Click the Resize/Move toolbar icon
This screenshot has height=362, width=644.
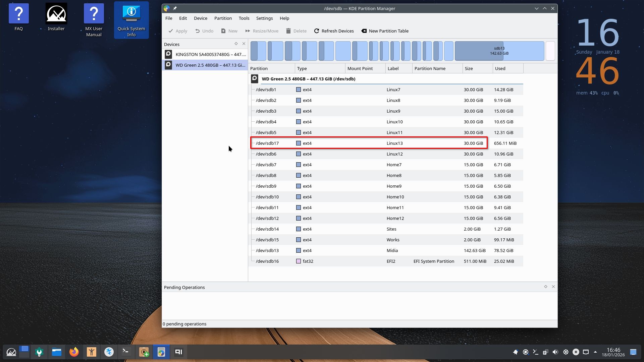click(x=248, y=31)
